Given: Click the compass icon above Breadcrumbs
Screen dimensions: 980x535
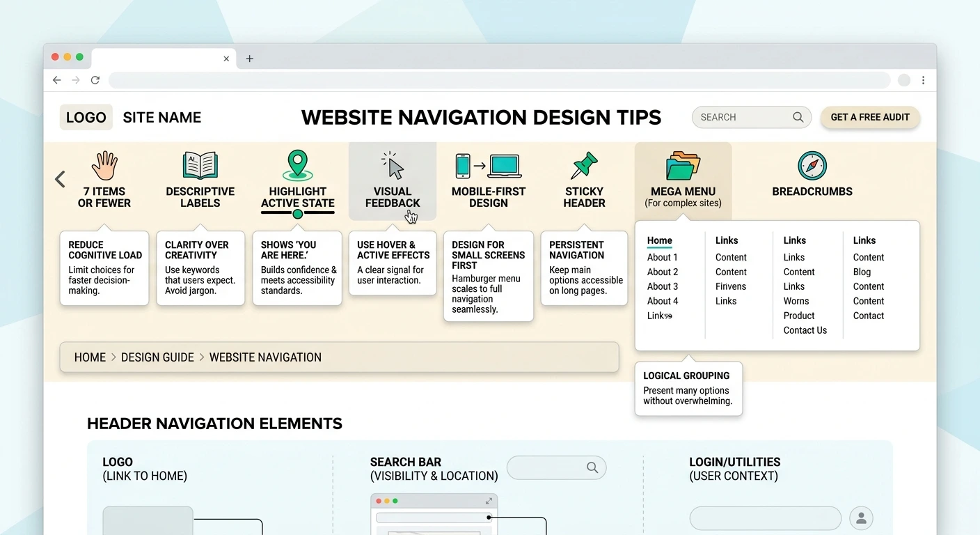Looking at the screenshot, I should pos(812,166).
